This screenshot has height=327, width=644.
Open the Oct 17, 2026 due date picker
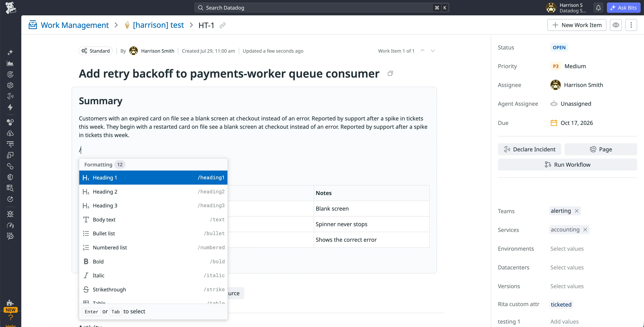[x=572, y=123]
